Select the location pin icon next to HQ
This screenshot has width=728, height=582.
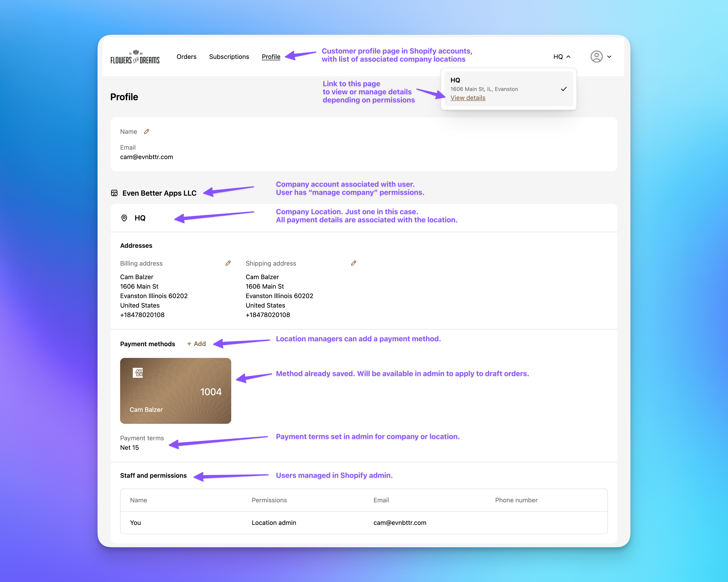(x=125, y=218)
